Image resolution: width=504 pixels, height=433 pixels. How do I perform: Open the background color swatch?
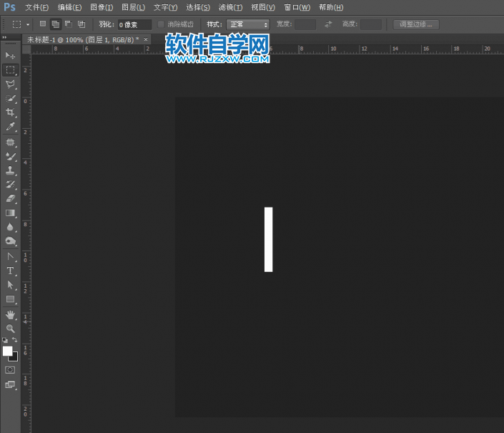15,359
